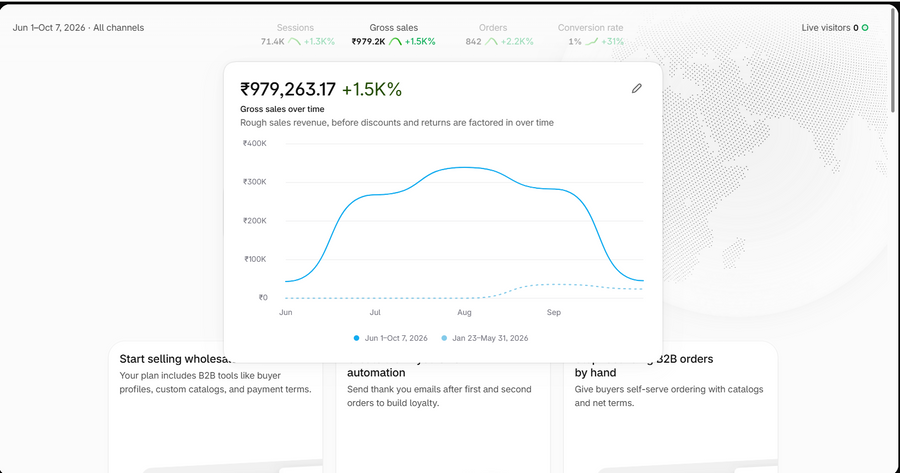Click the Aug x-axis label
The image size is (900, 473).
464,312
